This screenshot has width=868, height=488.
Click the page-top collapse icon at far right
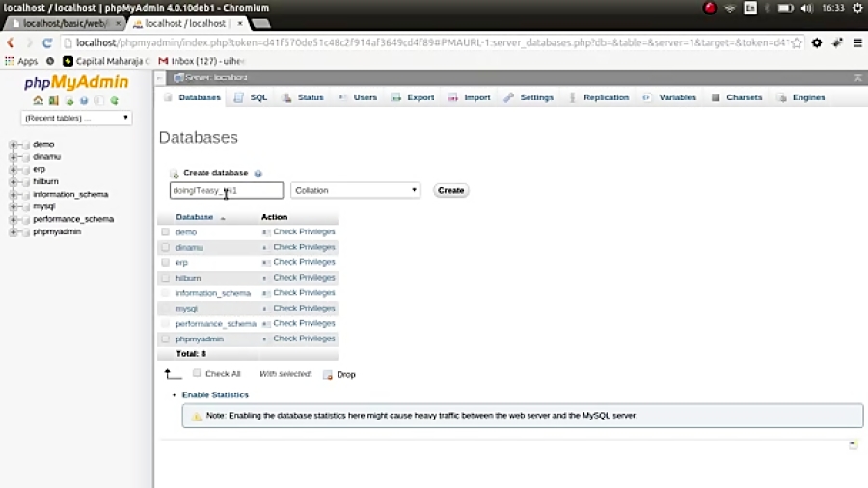pos(858,78)
